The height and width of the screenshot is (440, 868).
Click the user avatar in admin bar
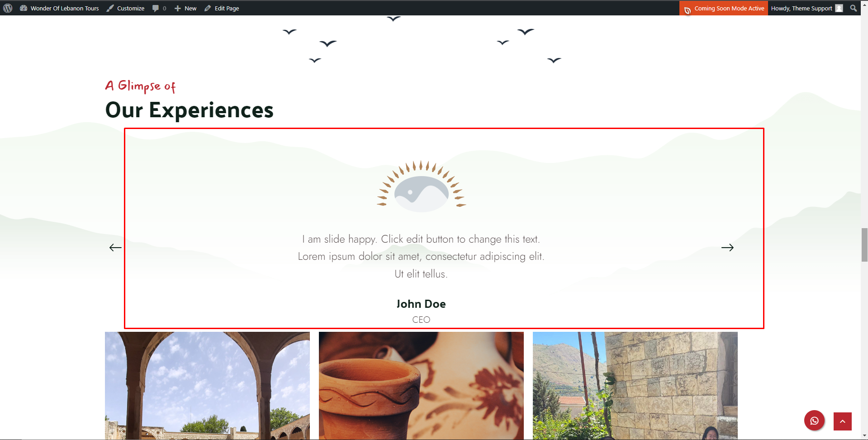(x=839, y=8)
